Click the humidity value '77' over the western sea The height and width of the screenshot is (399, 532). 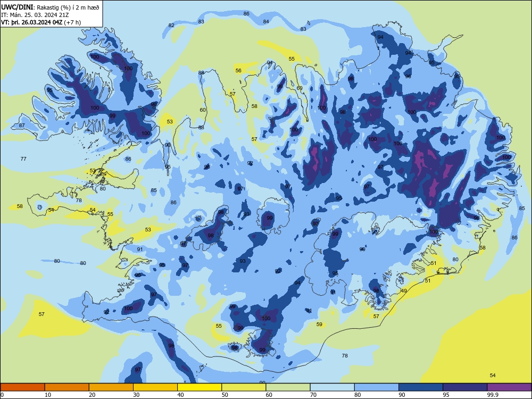pyautogui.click(x=23, y=159)
